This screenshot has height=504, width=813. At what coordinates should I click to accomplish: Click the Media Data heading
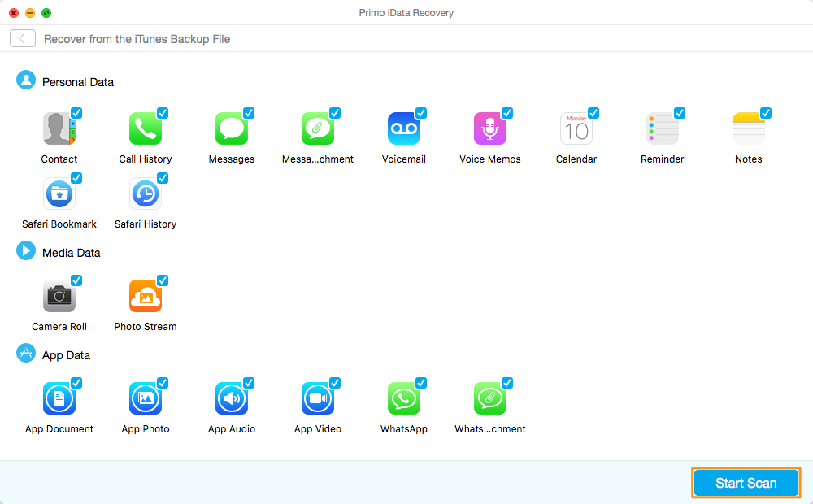tap(71, 253)
